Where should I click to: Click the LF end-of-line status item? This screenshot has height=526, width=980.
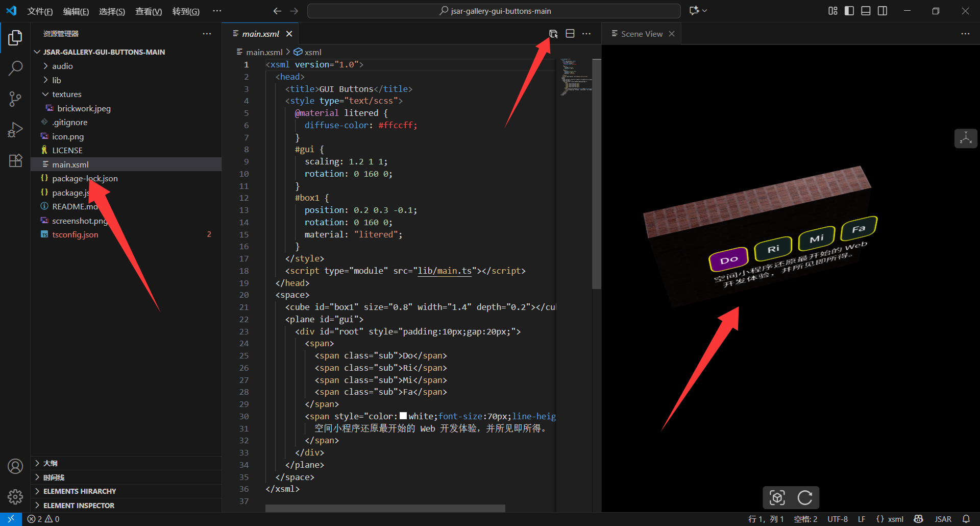[x=862, y=519]
